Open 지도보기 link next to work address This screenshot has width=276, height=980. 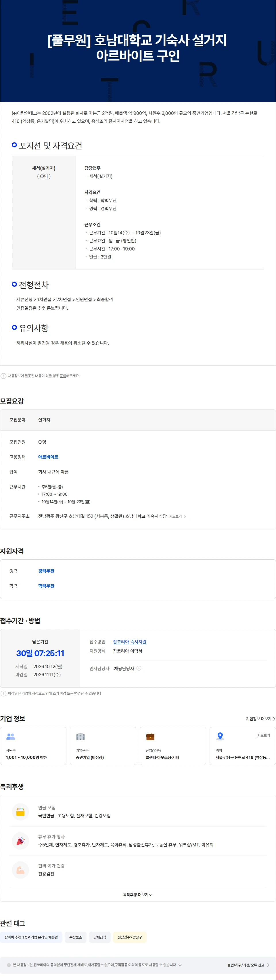[x=175, y=516]
